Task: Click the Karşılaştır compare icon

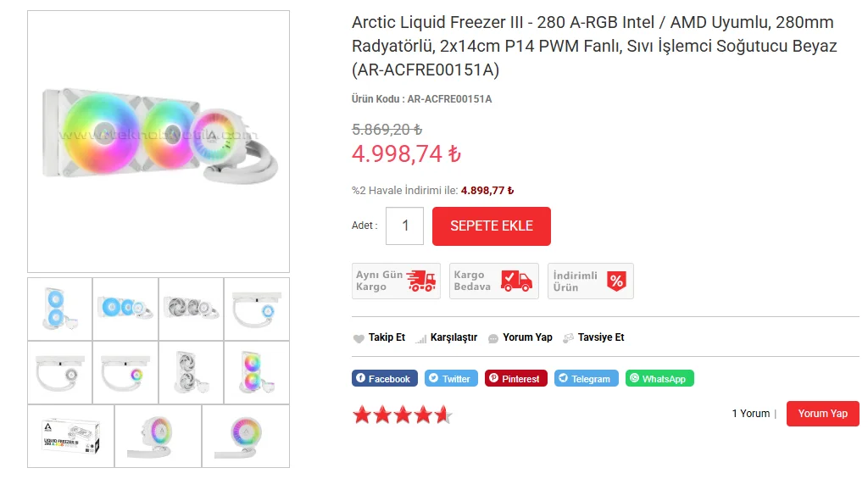Action: [x=420, y=338]
